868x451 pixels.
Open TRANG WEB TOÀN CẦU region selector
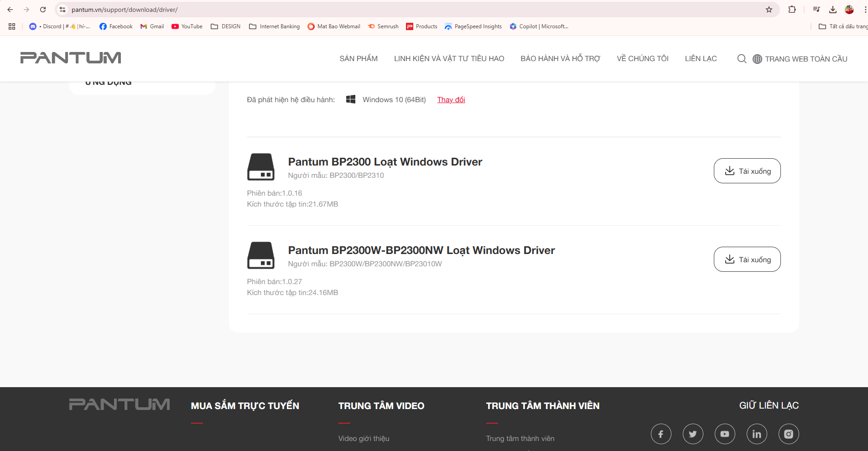pyautogui.click(x=800, y=59)
